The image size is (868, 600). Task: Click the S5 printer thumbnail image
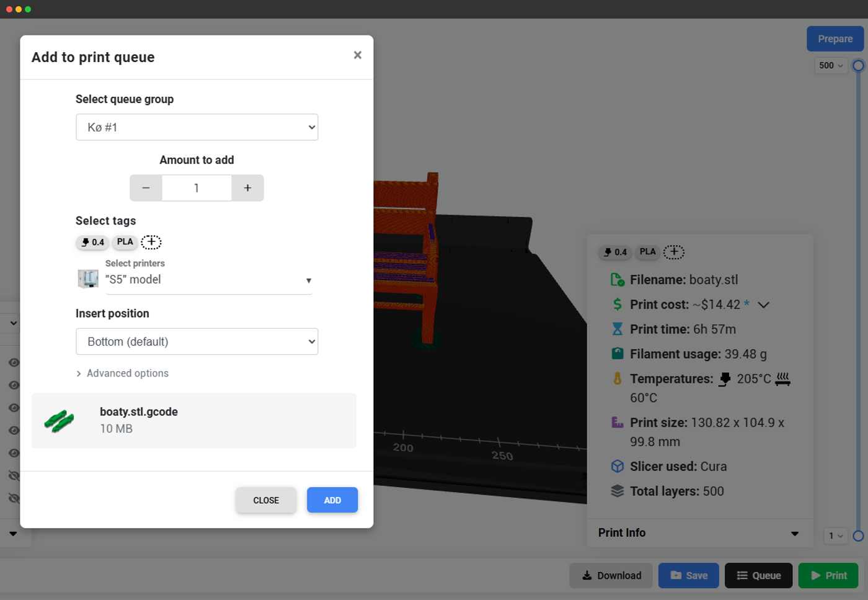[88, 279]
